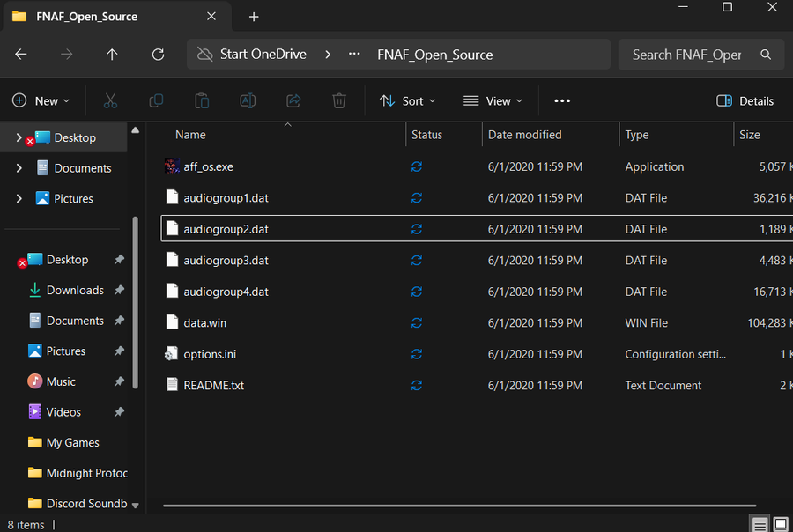793x532 pixels.
Task: Expand the Documents tree node
Action: pyautogui.click(x=19, y=168)
